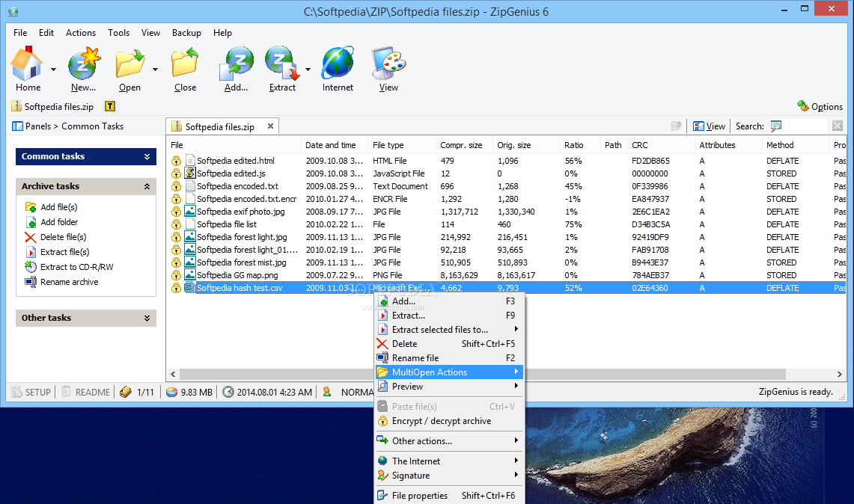
Task: Create a new archive with New... icon
Action: [x=84, y=64]
